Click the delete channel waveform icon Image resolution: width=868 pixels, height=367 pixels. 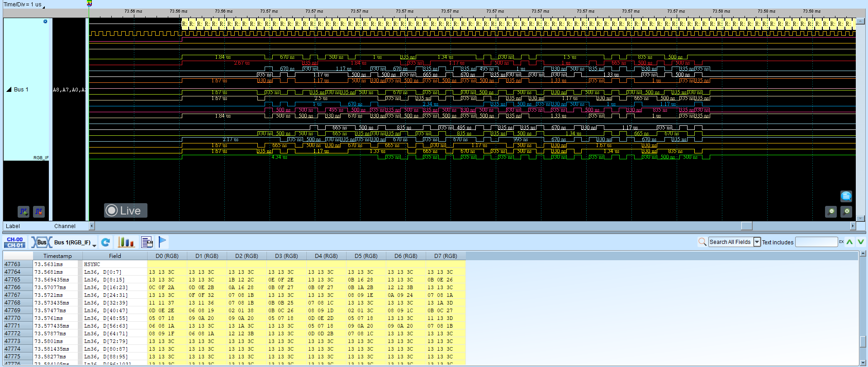(x=39, y=211)
